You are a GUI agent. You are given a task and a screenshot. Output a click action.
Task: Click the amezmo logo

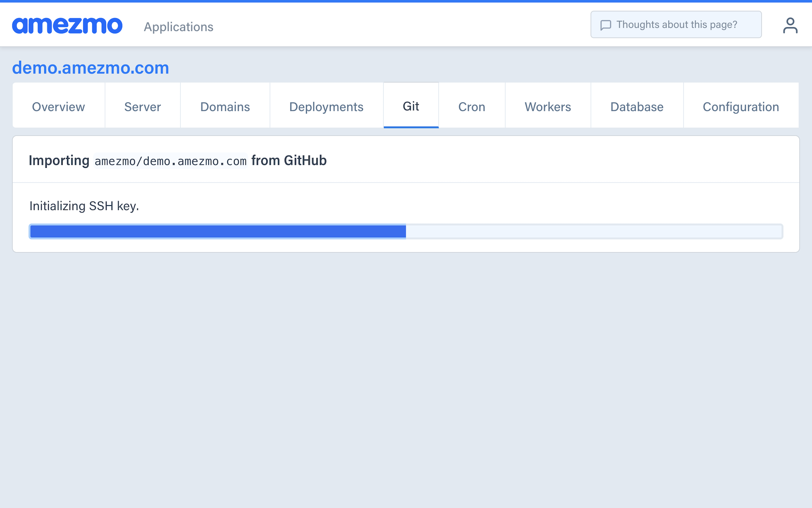pyautogui.click(x=67, y=25)
